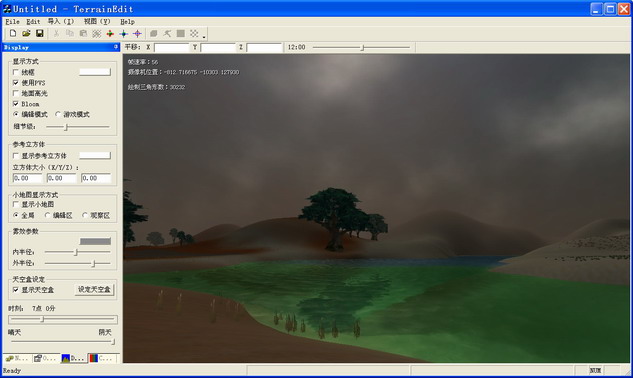This screenshot has height=378, width=633.
Task: Select the red-purple crosshair tool
Action: (x=137, y=34)
